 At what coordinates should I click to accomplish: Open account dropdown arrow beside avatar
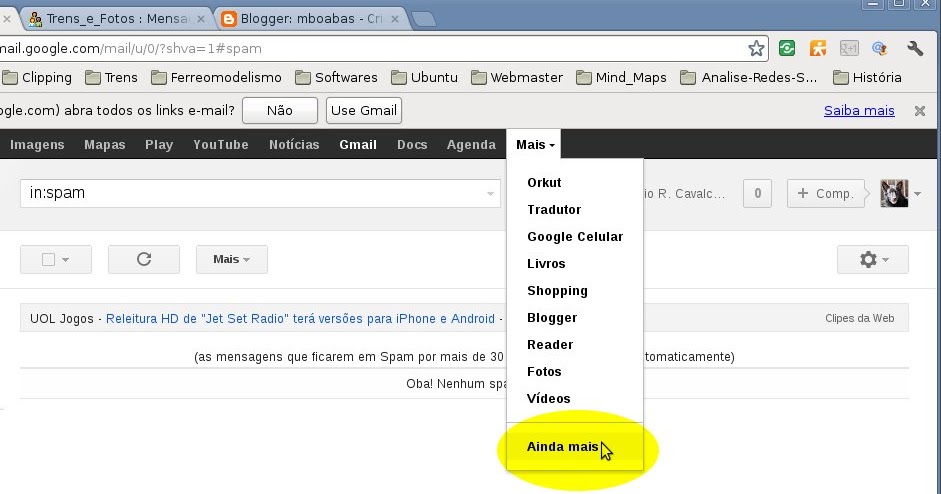(918, 194)
